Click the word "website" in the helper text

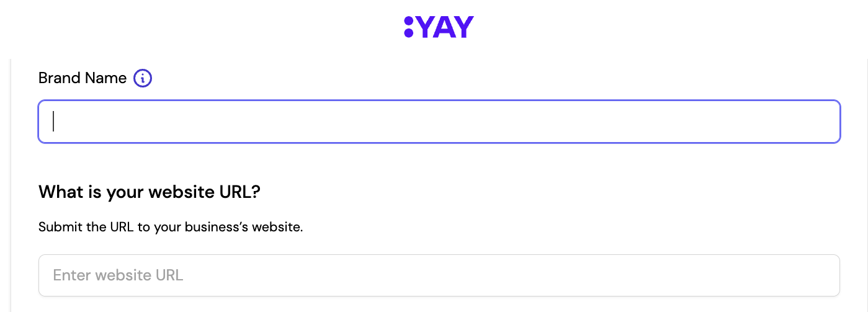pos(275,227)
